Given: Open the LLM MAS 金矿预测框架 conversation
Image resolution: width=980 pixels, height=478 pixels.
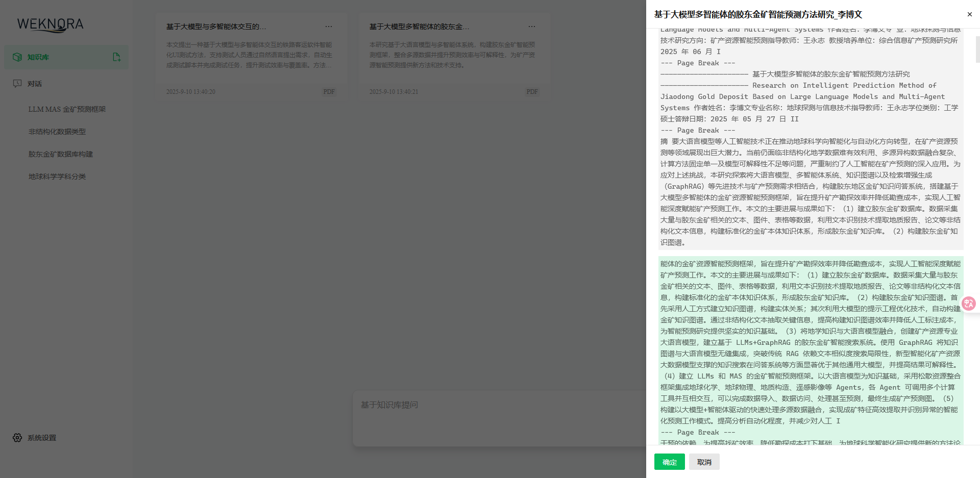Looking at the screenshot, I should coord(67,109).
